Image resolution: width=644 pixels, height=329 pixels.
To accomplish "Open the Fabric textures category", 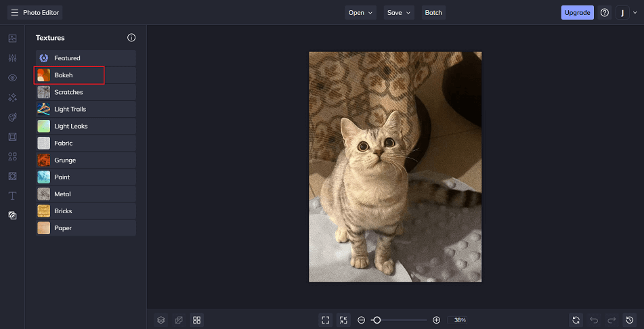I will click(x=86, y=143).
